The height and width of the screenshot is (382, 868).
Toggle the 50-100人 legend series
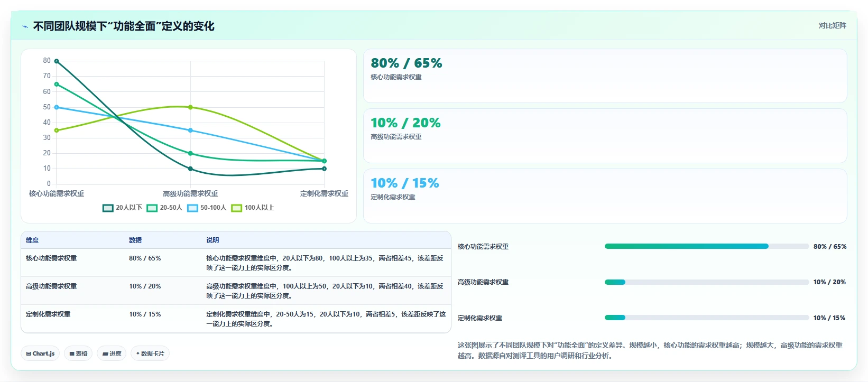(207, 208)
